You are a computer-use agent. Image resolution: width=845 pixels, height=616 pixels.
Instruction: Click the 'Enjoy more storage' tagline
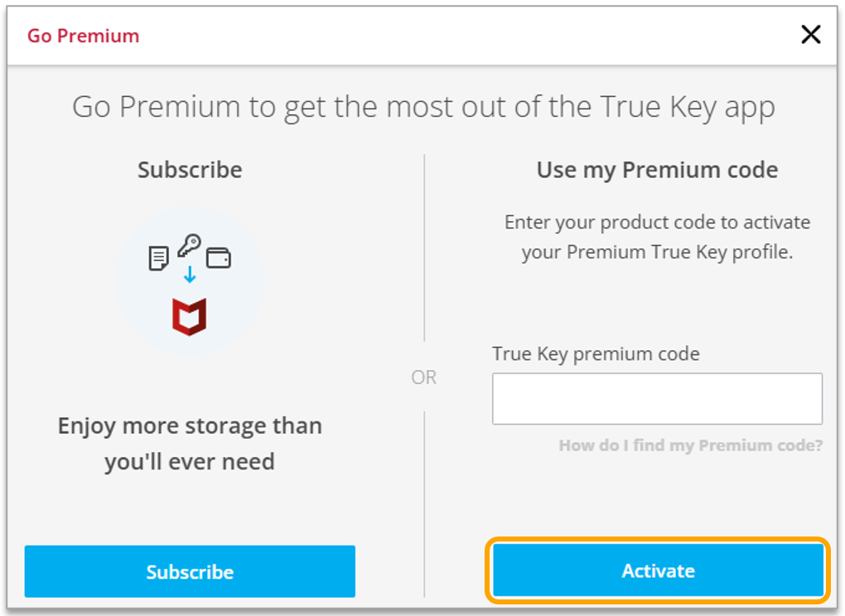(190, 443)
